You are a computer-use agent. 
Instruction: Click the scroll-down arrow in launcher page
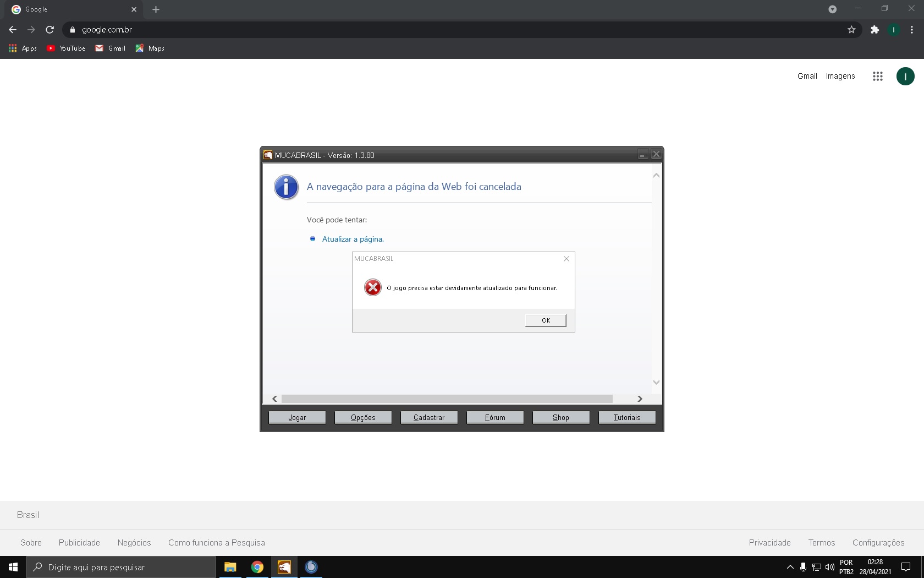656,383
